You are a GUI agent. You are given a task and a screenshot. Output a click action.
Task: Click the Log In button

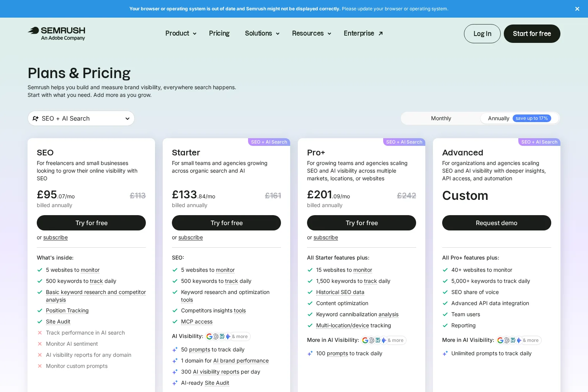[x=482, y=34]
